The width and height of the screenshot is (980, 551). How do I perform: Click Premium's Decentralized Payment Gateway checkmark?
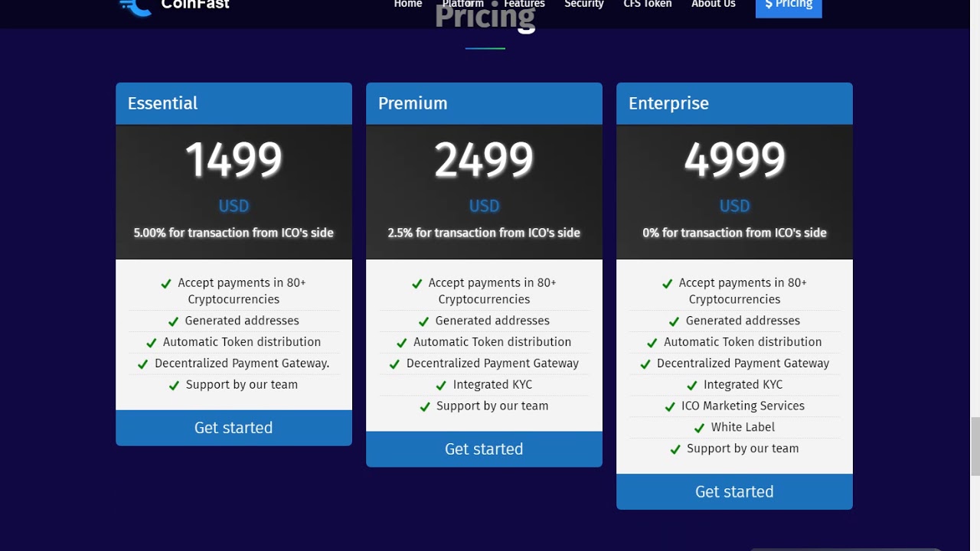coord(394,364)
